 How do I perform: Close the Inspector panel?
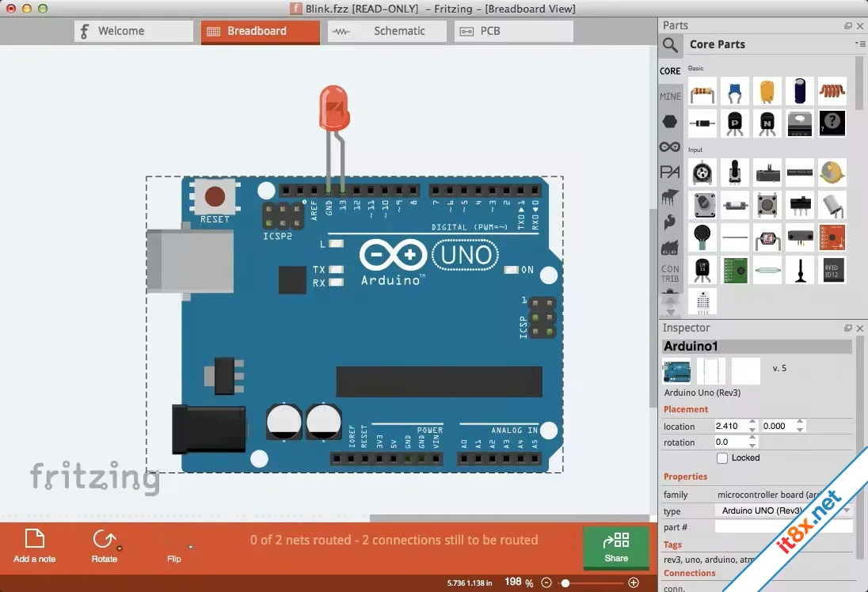(x=860, y=328)
